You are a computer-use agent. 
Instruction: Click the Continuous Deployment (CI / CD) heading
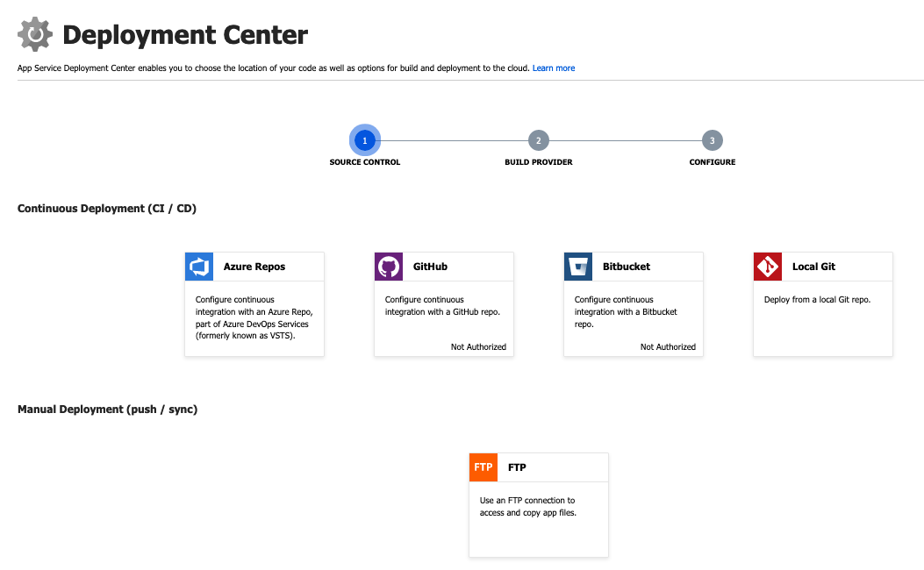click(x=107, y=209)
